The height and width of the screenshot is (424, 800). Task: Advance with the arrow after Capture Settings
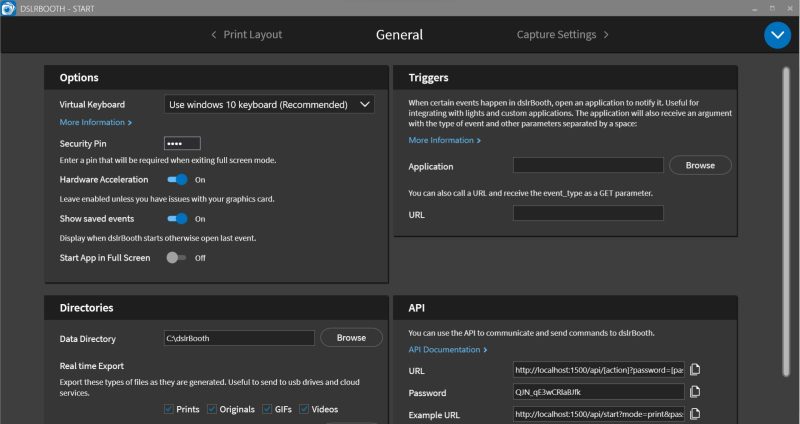click(x=606, y=35)
